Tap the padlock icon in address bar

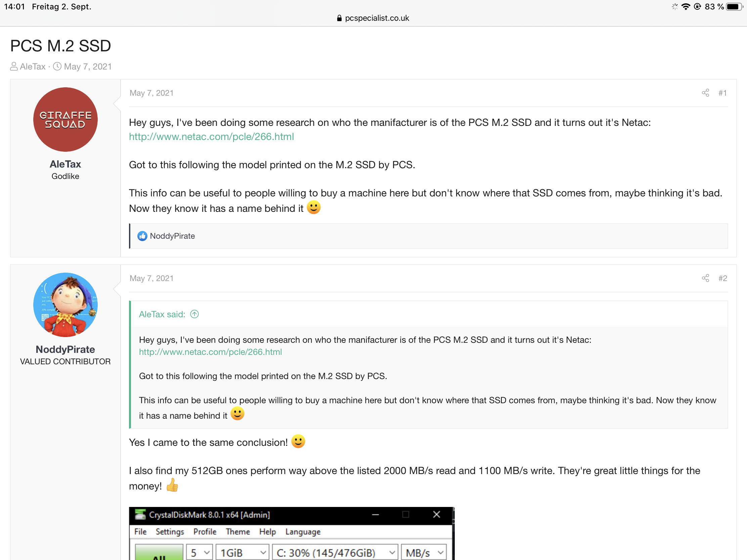(339, 18)
